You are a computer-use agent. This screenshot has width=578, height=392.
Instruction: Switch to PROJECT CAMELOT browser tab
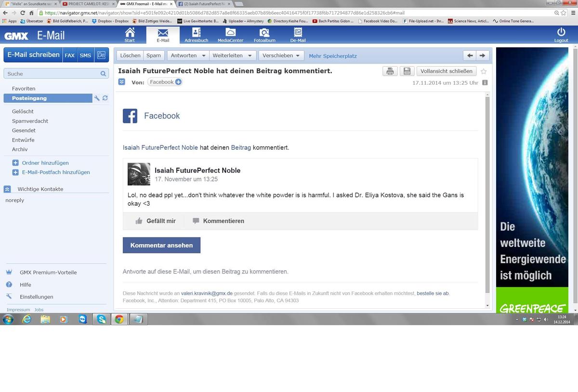tap(89, 3)
